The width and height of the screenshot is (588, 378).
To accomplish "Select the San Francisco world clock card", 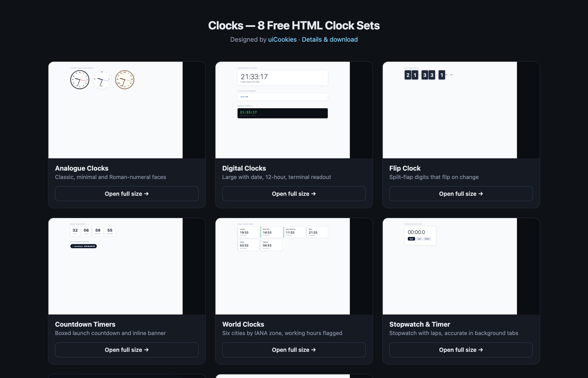I will point(294,232).
